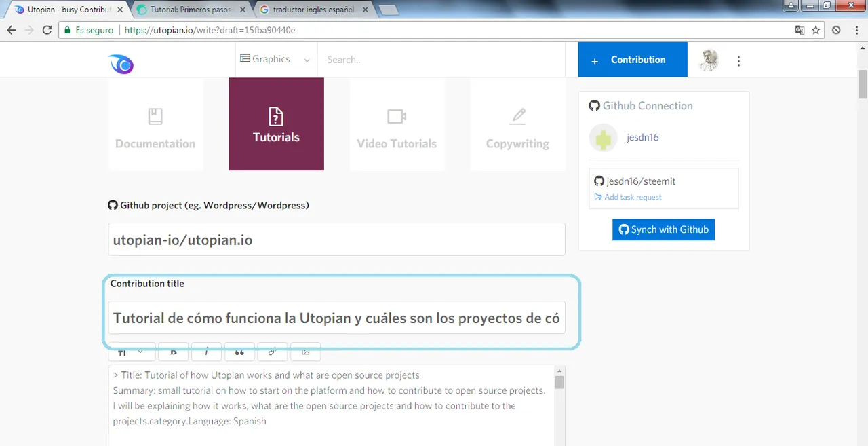Select the Copywriting category card
The image size is (868, 446).
(517, 124)
